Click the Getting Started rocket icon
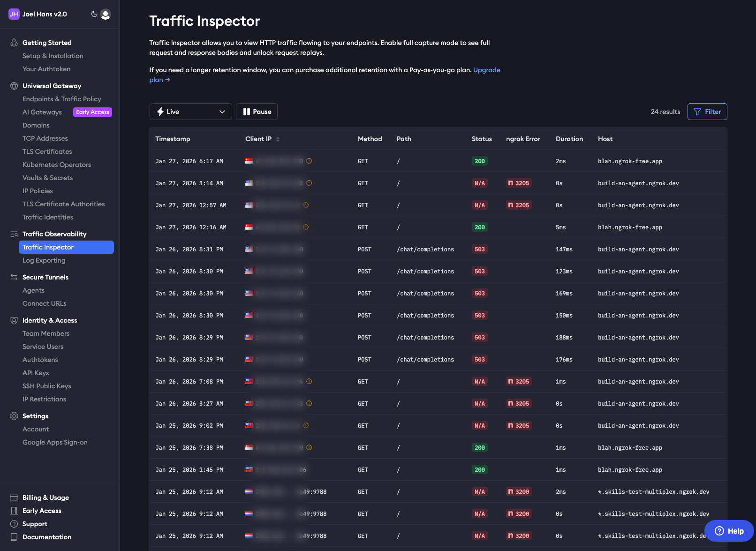The height and width of the screenshot is (551, 756). point(14,43)
